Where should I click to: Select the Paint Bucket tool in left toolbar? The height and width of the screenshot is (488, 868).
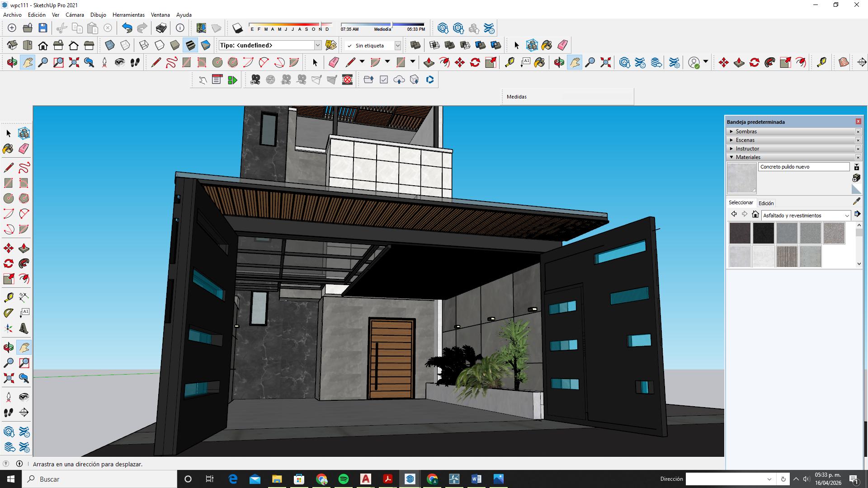(8, 149)
